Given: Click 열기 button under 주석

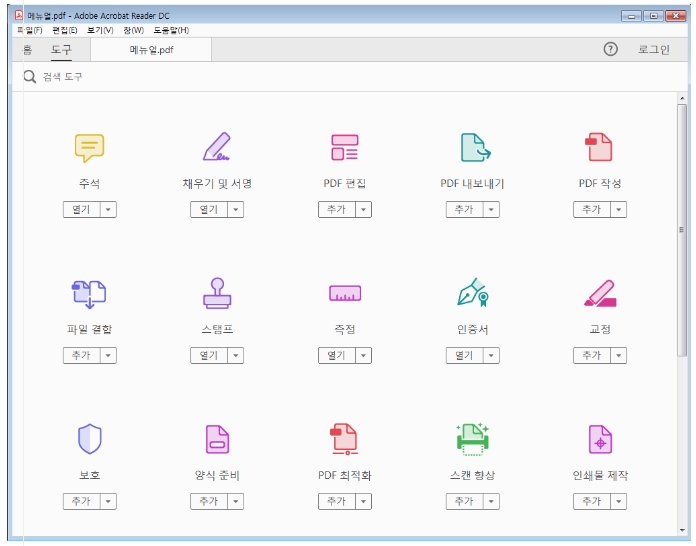Looking at the screenshot, I should 82,210.
